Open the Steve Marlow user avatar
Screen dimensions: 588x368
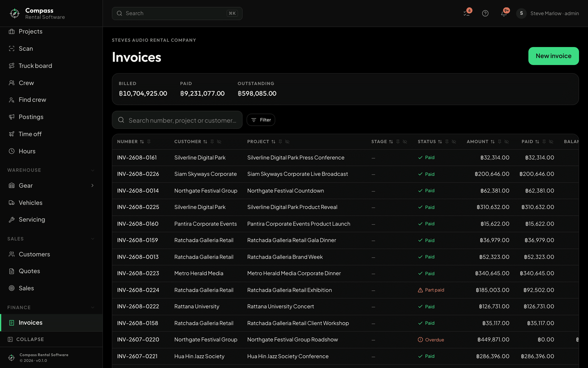click(521, 13)
